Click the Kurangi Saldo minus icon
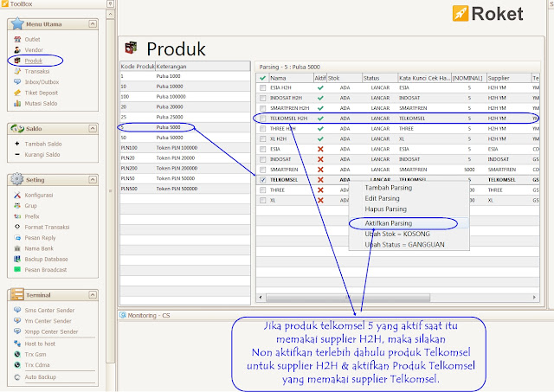This screenshot has height=392, width=554. point(17,154)
